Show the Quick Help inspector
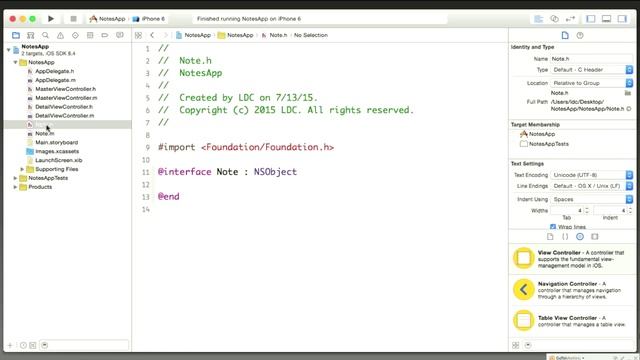 580,36
